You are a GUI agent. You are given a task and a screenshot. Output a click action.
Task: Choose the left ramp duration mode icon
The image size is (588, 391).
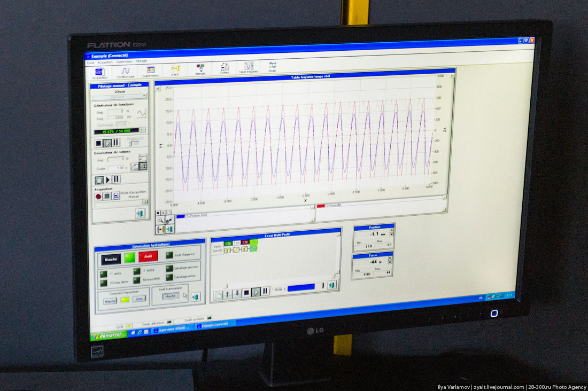pos(134,167)
